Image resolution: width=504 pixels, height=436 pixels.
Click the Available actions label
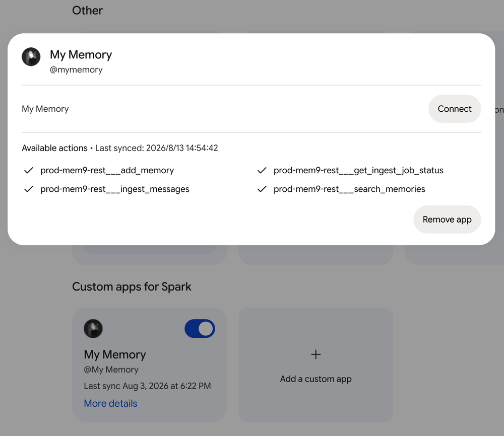point(54,148)
